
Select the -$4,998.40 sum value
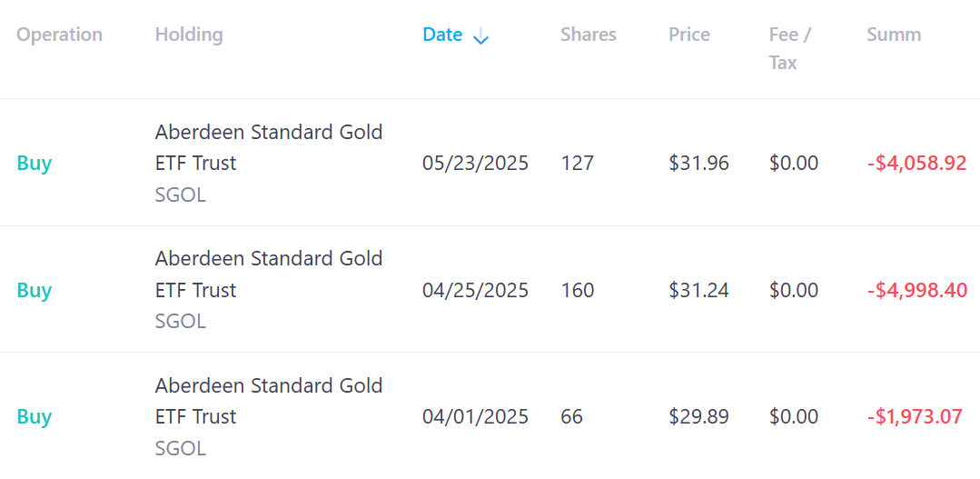point(916,290)
